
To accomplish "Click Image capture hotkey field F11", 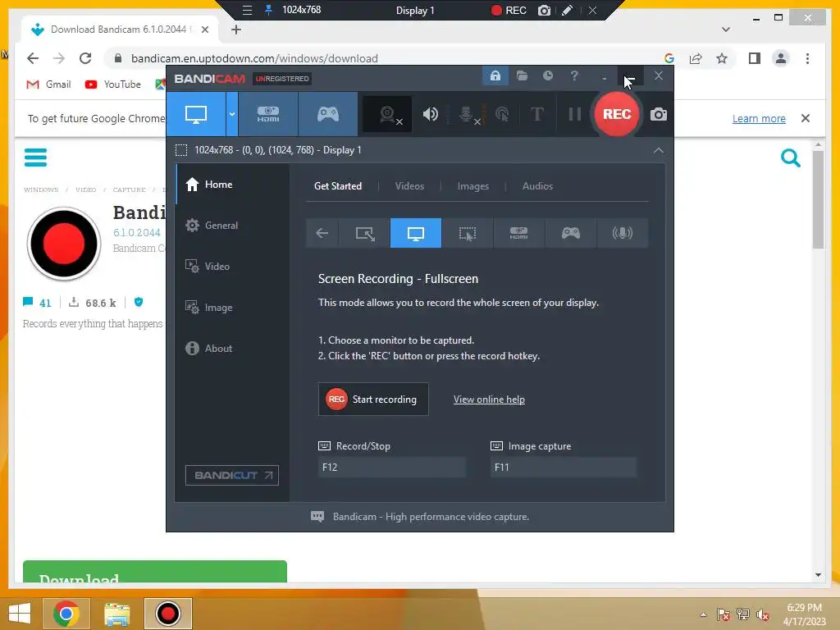I will [x=563, y=467].
